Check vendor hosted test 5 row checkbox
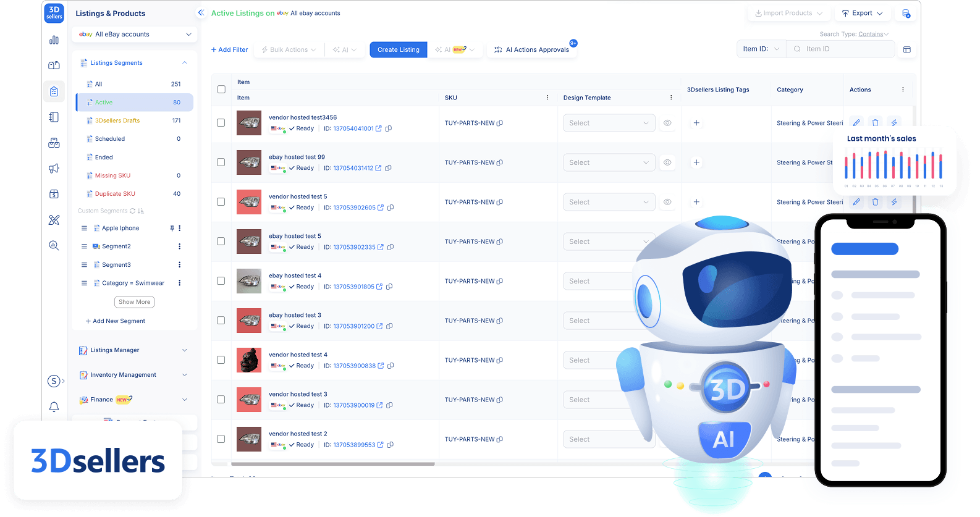This screenshot has width=980, height=517. coord(221,202)
